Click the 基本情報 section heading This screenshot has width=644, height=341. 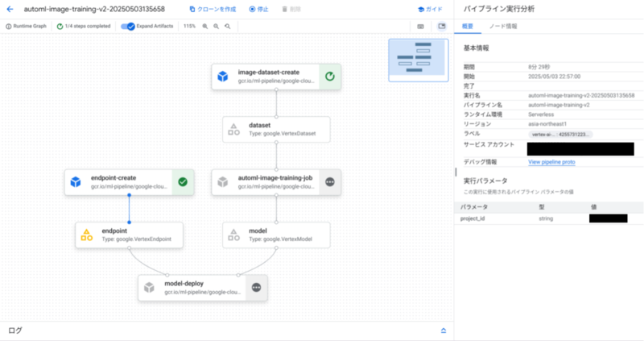tap(476, 48)
